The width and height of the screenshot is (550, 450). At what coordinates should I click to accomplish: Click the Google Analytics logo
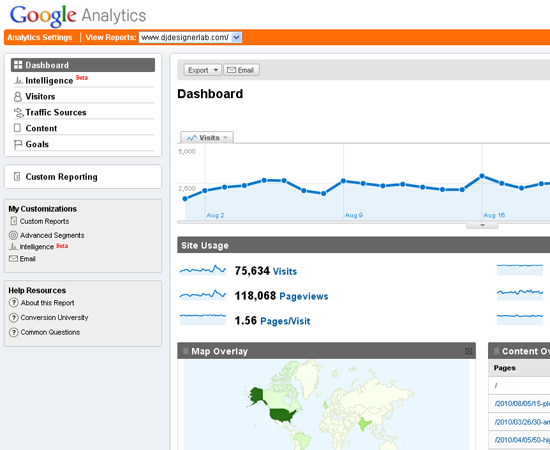pos(78,16)
